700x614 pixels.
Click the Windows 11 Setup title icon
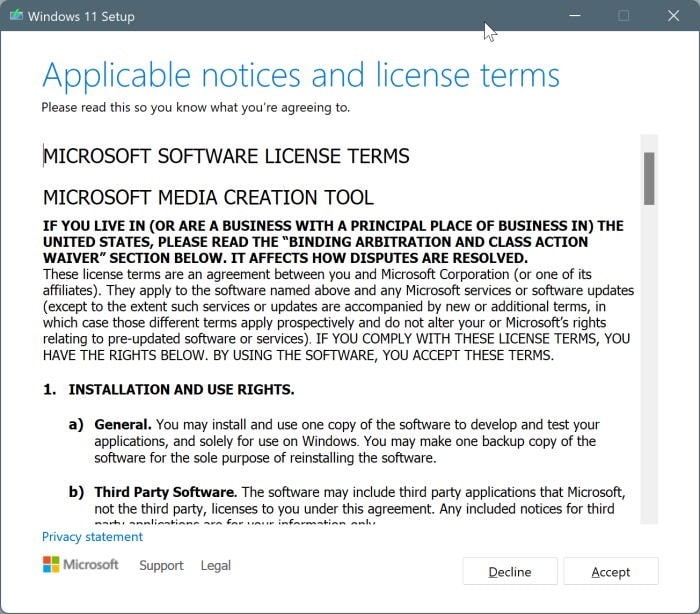[x=17, y=16]
